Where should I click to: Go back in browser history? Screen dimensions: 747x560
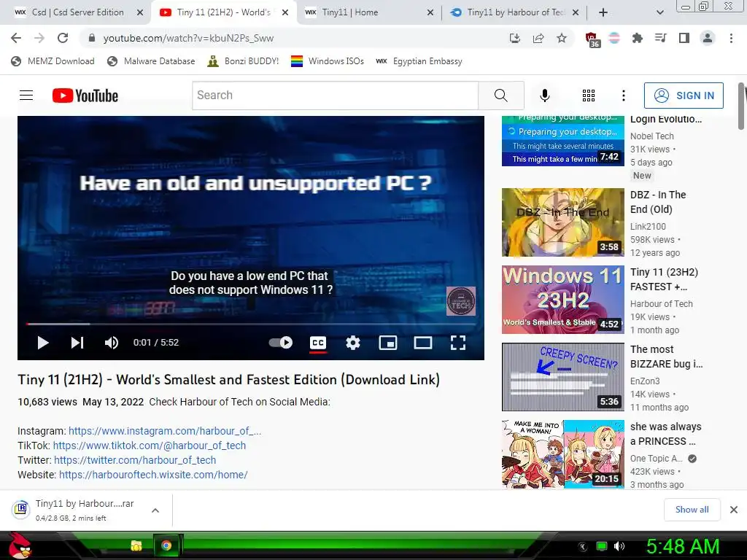[16, 38]
